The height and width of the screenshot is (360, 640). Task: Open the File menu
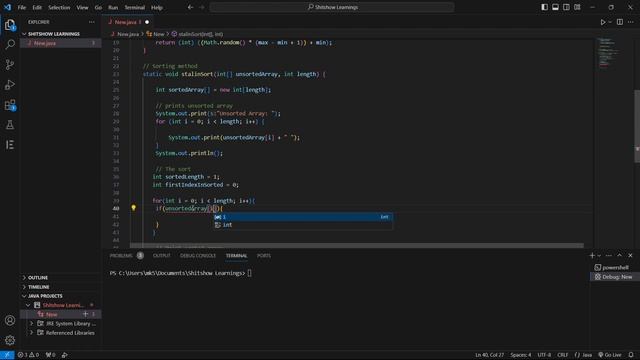tap(22, 7)
